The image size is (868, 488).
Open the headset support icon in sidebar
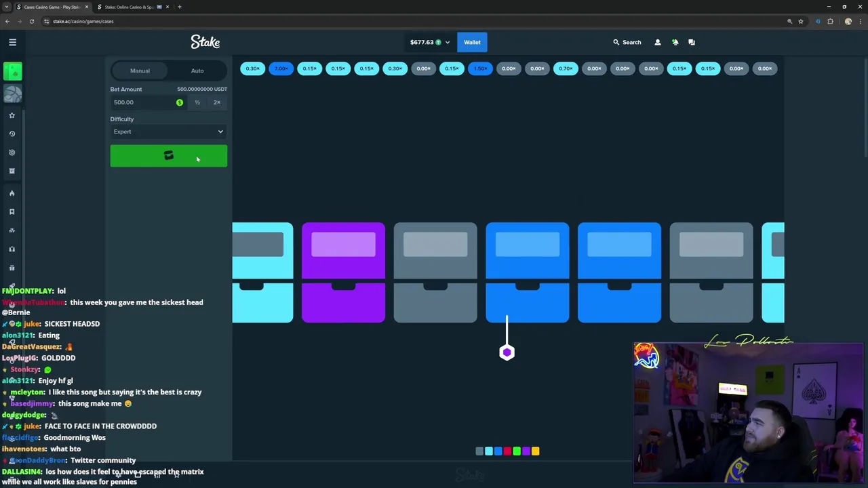click(12, 249)
